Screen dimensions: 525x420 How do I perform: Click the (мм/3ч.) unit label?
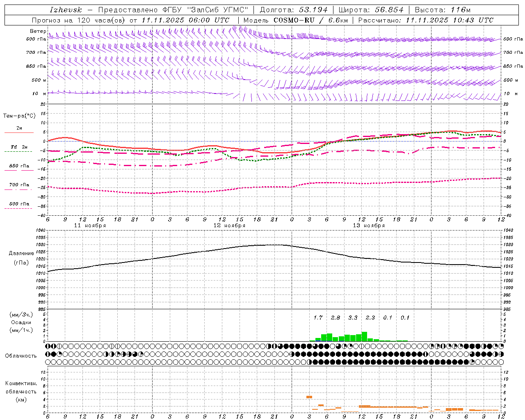(21, 315)
